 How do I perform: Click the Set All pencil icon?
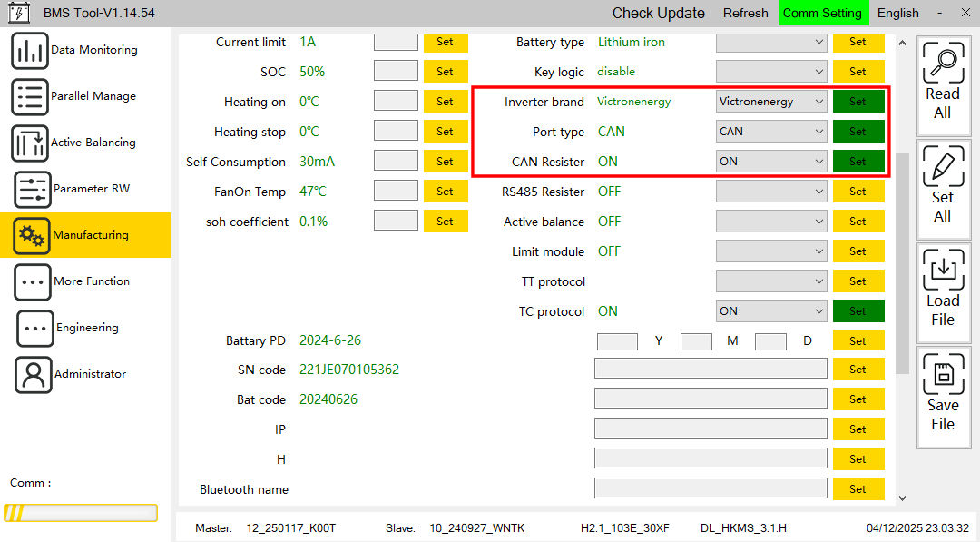tap(943, 166)
